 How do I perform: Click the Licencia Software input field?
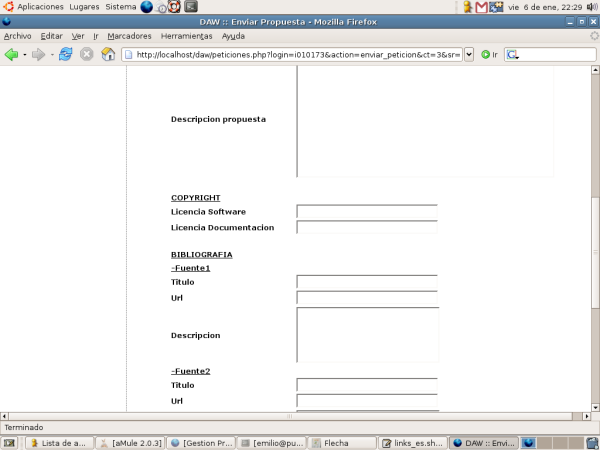(x=367, y=212)
